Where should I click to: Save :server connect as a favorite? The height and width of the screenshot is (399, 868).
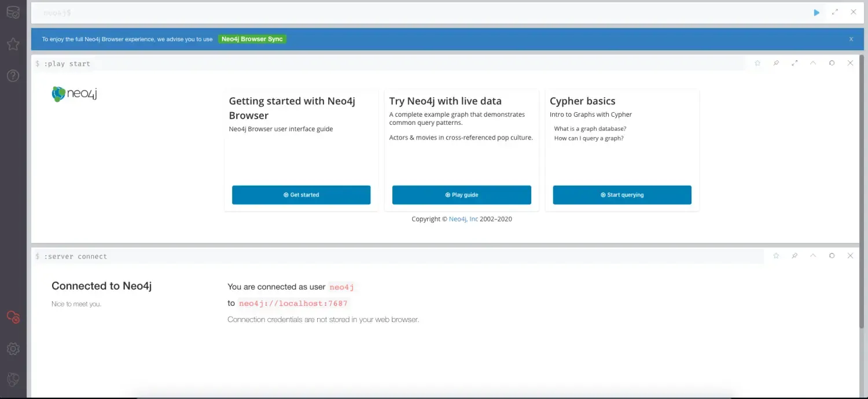coord(776,255)
